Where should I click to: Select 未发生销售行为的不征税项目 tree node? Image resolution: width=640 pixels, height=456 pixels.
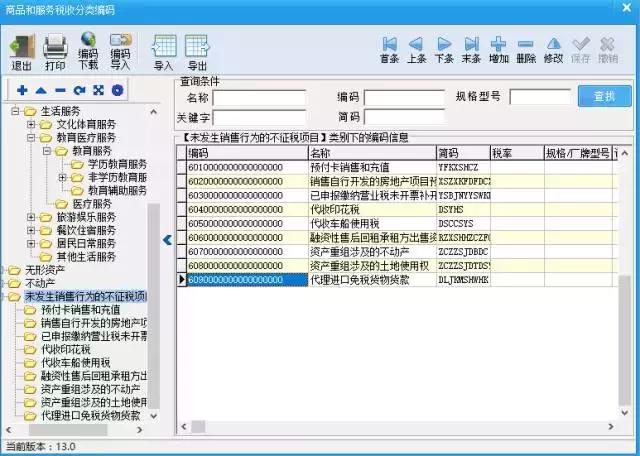click(85, 296)
